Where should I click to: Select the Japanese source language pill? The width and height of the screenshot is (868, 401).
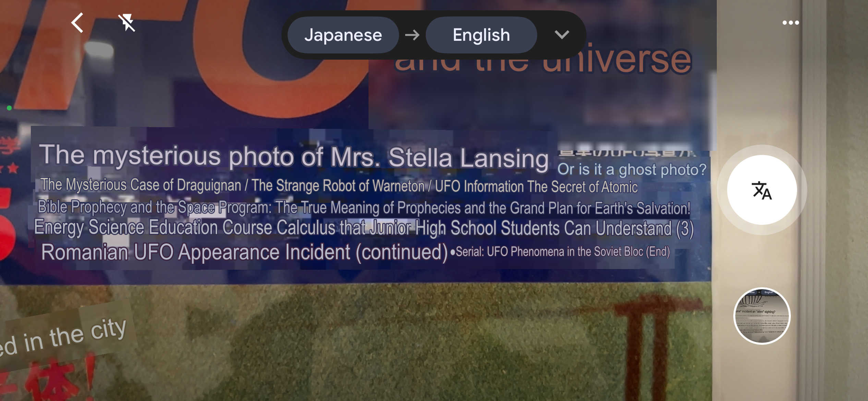pos(343,35)
